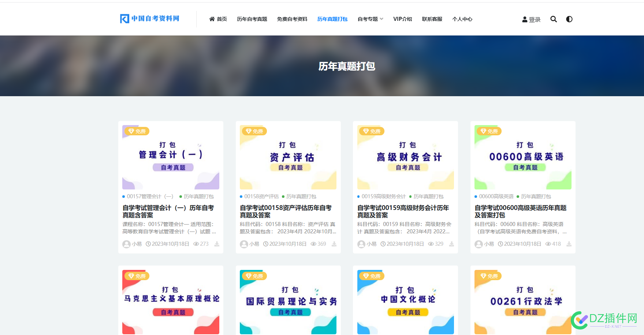Viewport: 644px width, 335px height.
Task: Click download icon on 资产评估 card
Action: [334, 244]
